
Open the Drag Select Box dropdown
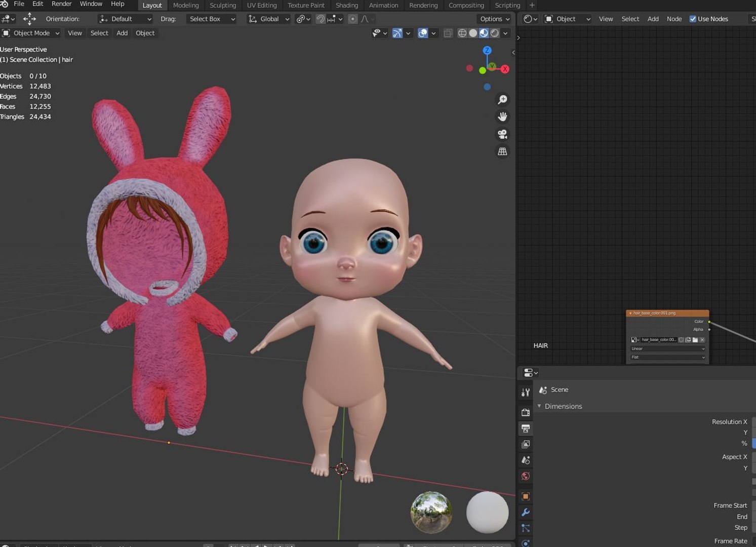tap(212, 19)
